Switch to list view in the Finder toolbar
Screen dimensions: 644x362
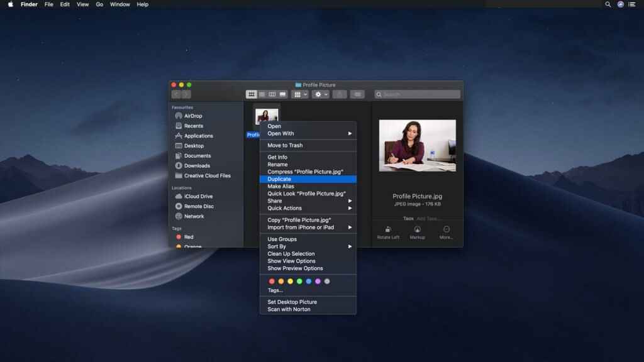point(262,94)
